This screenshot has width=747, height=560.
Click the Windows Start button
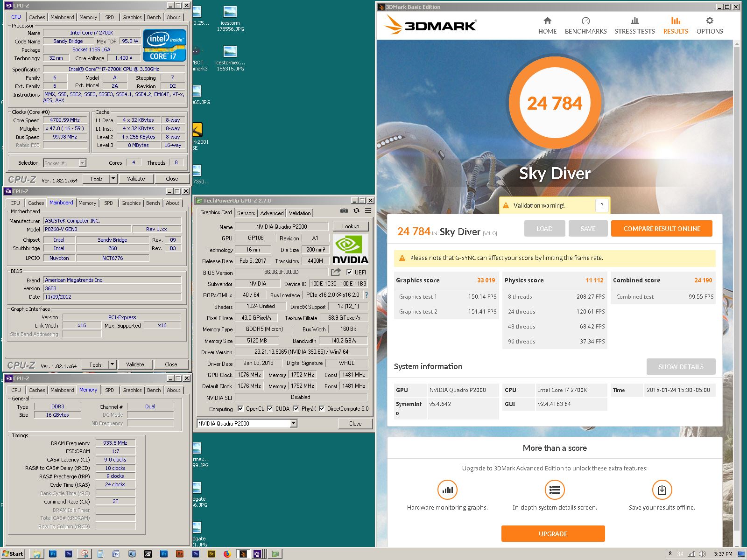(x=13, y=554)
